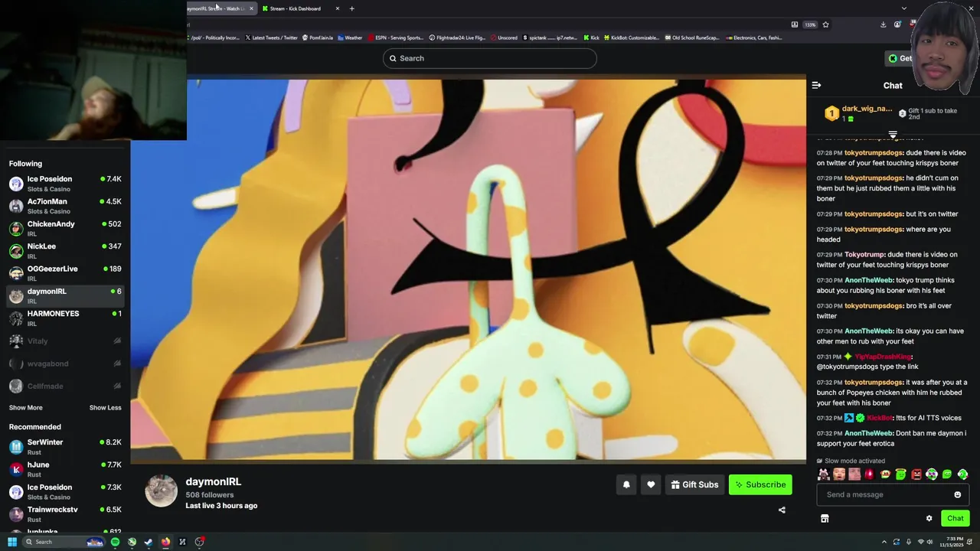Bookmark the page with the star icon
The image size is (980, 551).
pos(825,24)
